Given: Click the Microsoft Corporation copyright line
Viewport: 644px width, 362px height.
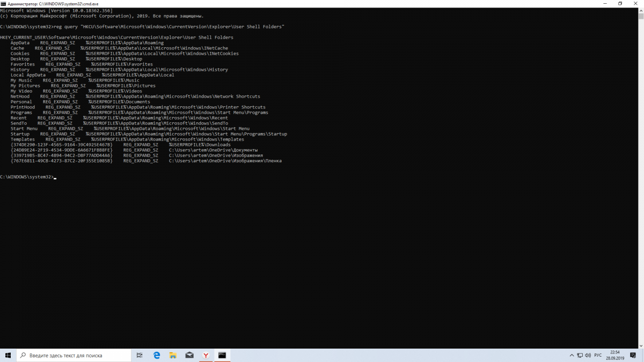Looking at the screenshot, I should (102, 16).
